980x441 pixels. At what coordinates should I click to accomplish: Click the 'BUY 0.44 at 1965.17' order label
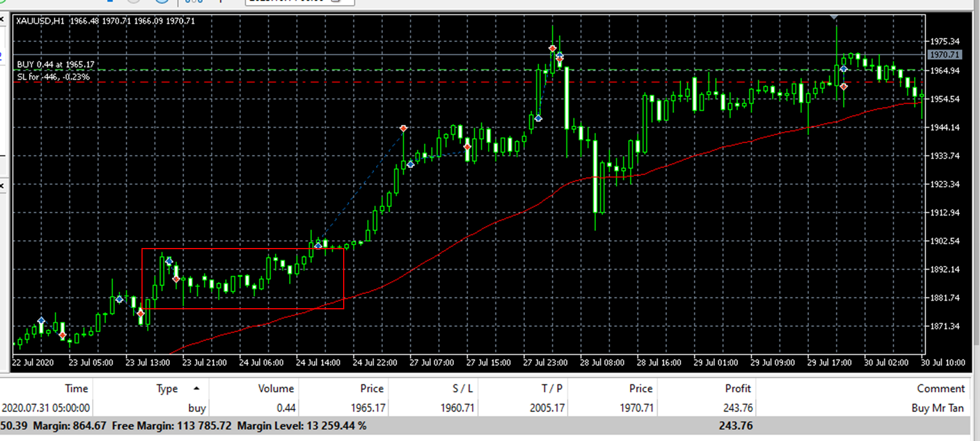(x=56, y=65)
